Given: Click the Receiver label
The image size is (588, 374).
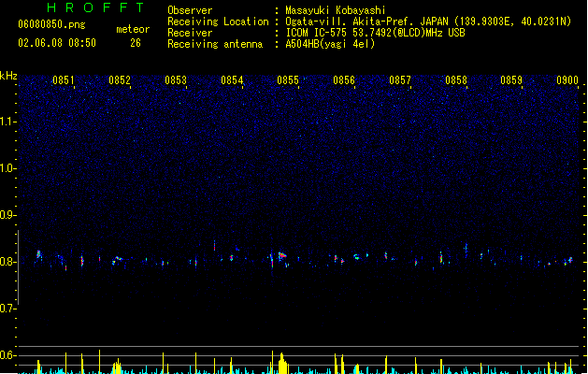Looking at the screenshot, I should tap(190, 33).
